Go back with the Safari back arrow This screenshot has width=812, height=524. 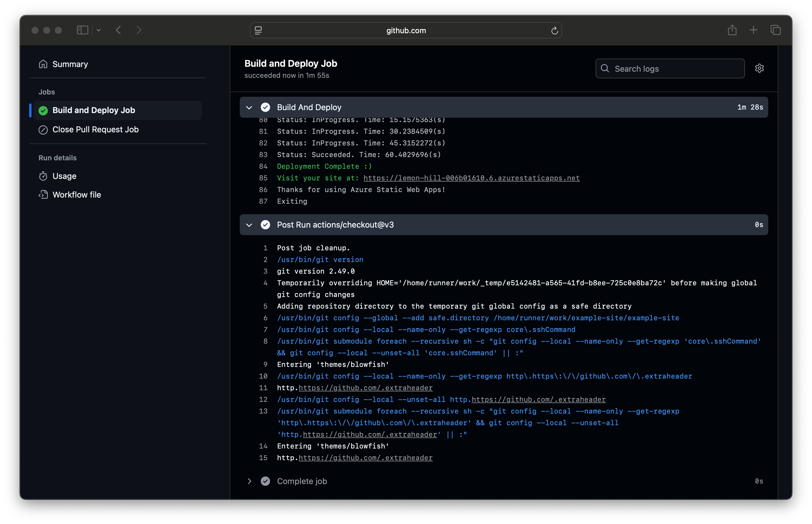118,30
